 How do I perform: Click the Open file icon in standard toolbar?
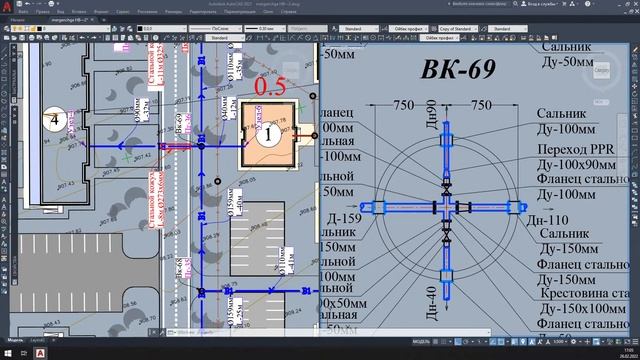coord(14,38)
